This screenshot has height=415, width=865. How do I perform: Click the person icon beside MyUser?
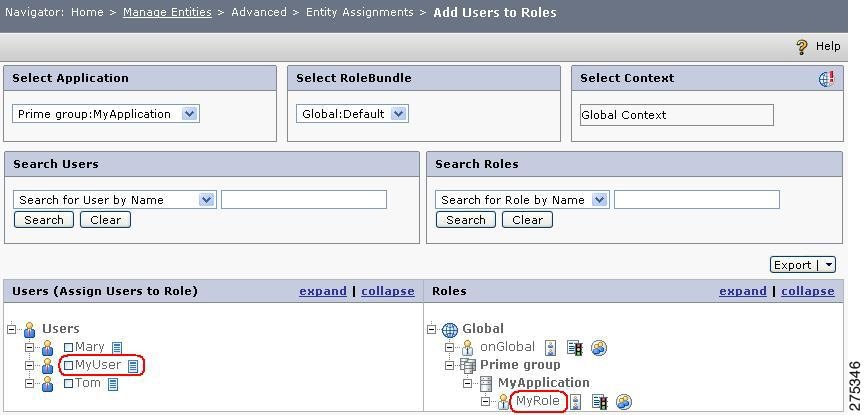48,366
